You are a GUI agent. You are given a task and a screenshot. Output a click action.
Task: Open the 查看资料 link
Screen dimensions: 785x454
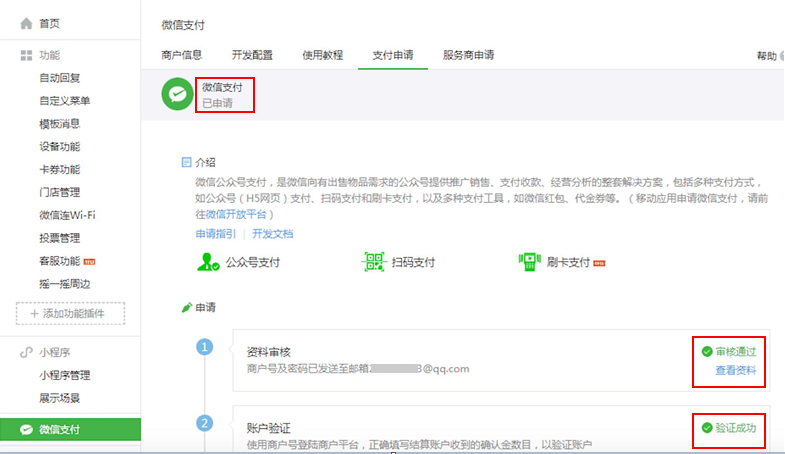tap(735, 370)
